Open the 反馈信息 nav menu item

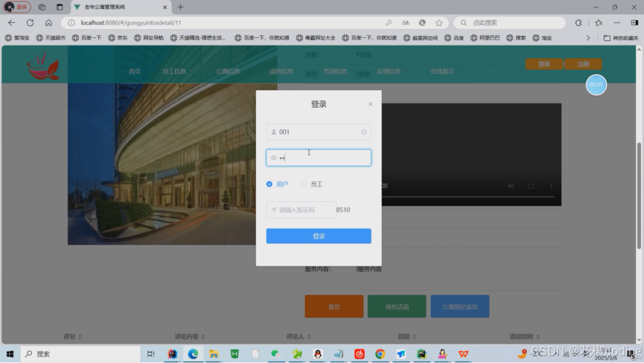pyautogui.click(x=388, y=72)
